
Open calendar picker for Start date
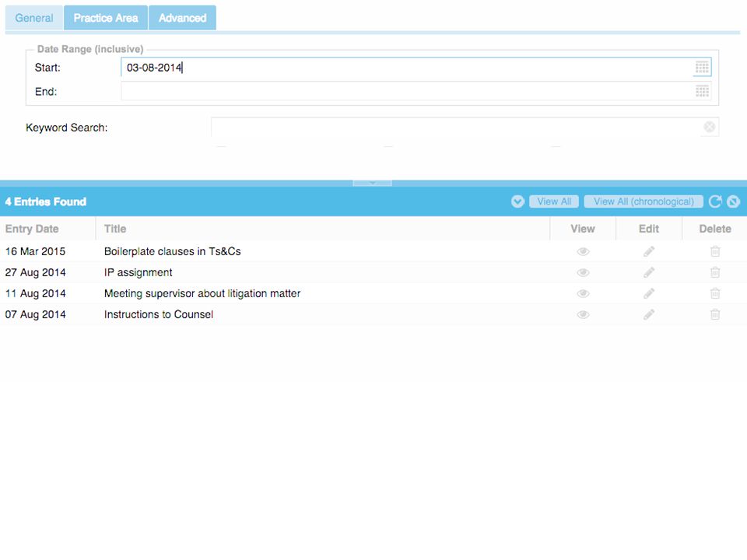click(702, 68)
